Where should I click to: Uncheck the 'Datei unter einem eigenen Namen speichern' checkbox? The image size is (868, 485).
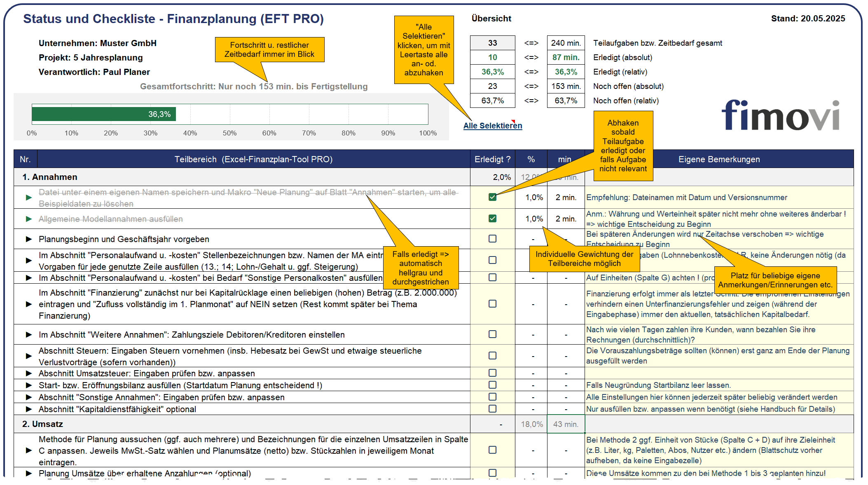(492, 197)
